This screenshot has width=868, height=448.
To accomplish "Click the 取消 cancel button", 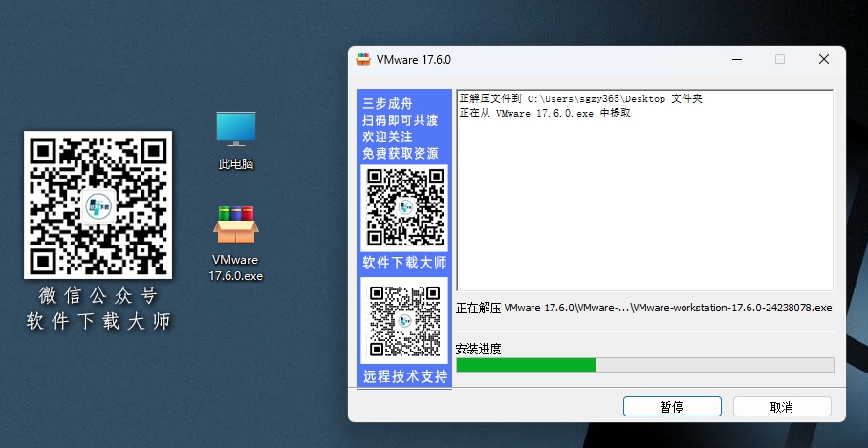I will (782, 407).
